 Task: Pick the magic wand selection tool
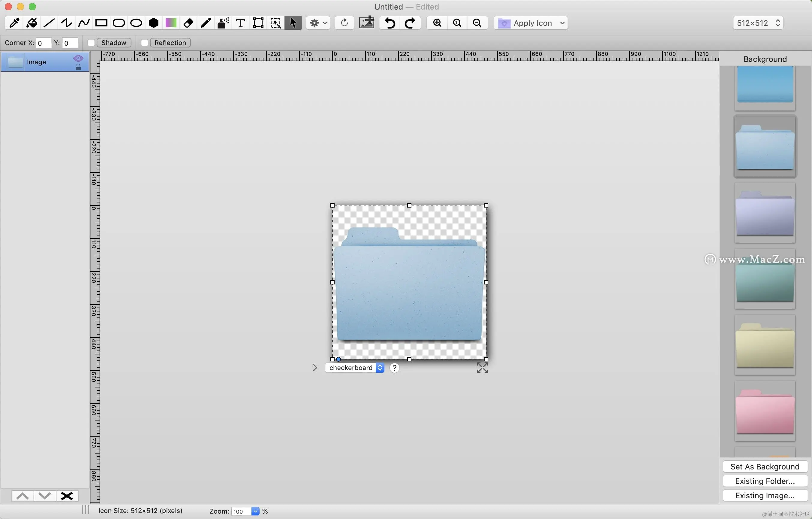[275, 23]
